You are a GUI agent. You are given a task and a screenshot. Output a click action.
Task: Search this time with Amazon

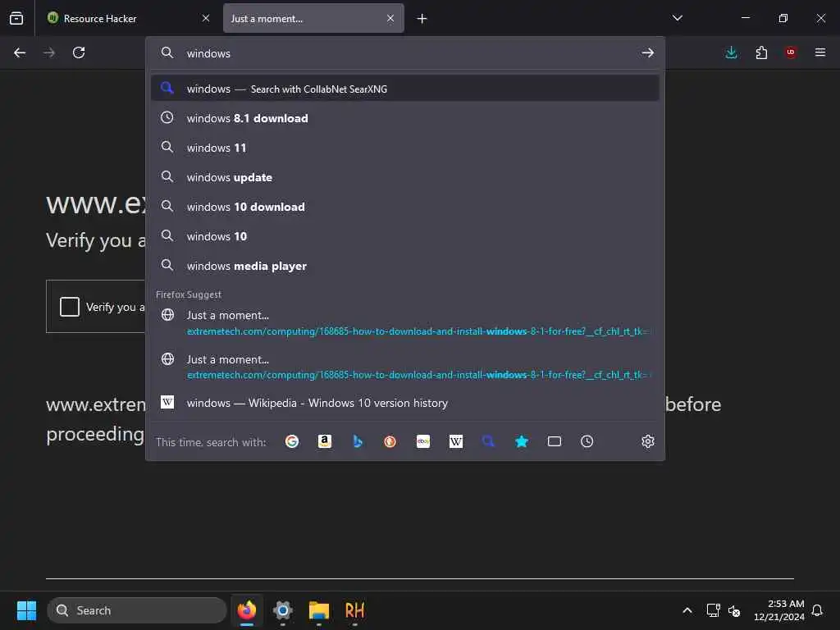[x=325, y=441]
